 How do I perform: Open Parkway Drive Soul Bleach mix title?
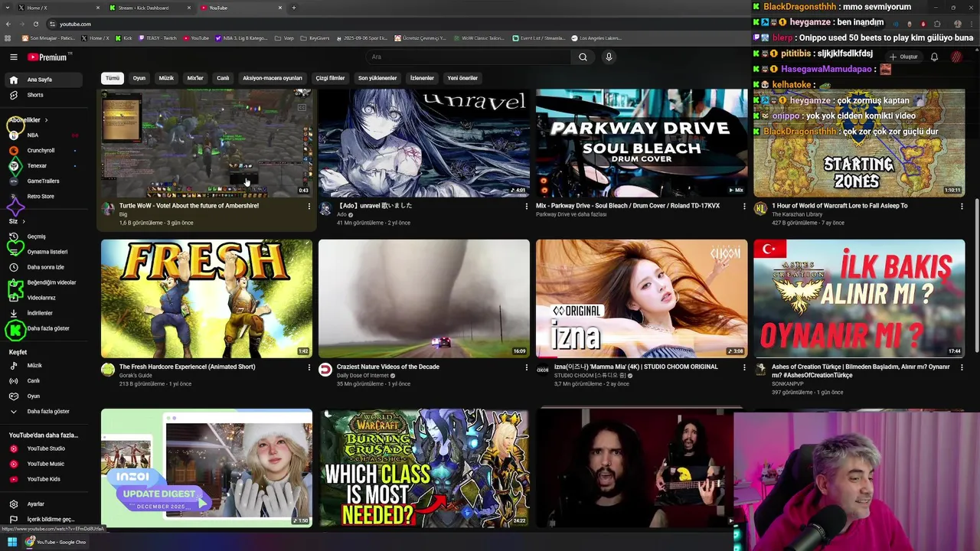628,206
